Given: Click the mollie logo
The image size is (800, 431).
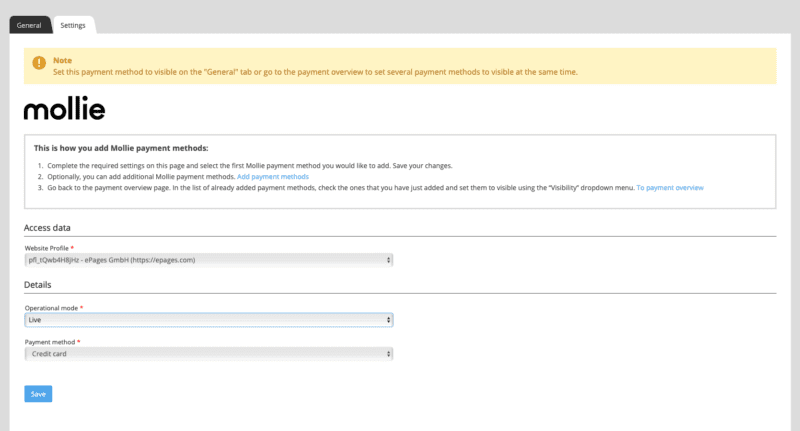Looking at the screenshot, I should [64, 108].
